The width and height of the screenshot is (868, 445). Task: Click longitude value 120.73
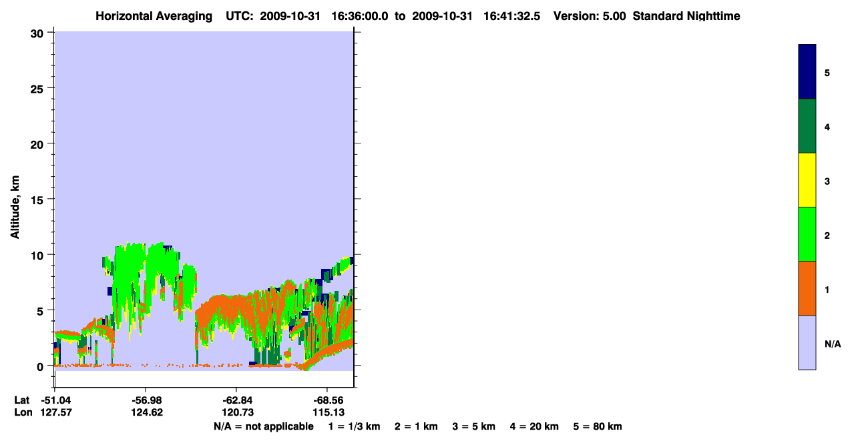236,412
